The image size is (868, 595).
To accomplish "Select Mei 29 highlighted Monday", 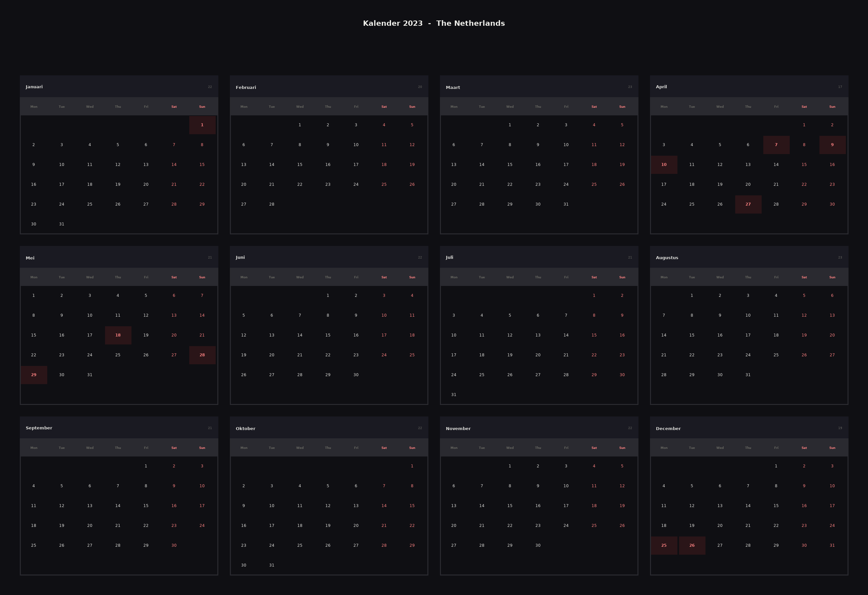I will click(34, 375).
